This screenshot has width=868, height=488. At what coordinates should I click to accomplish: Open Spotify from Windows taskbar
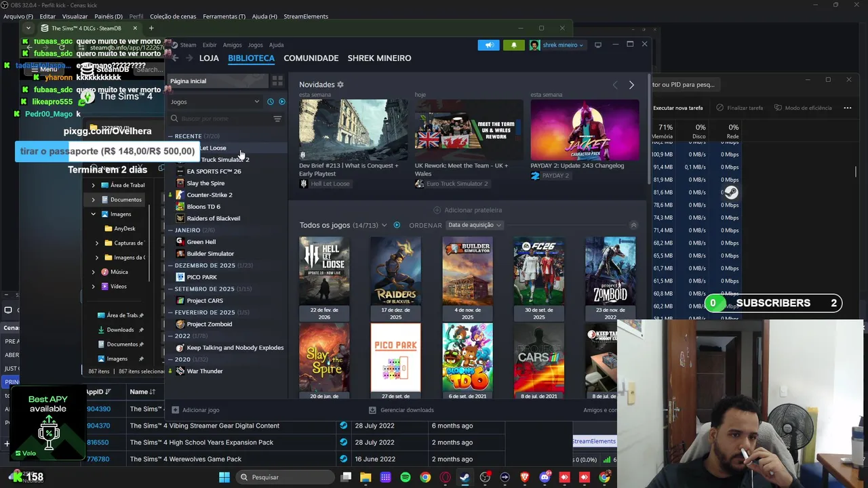point(406,477)
